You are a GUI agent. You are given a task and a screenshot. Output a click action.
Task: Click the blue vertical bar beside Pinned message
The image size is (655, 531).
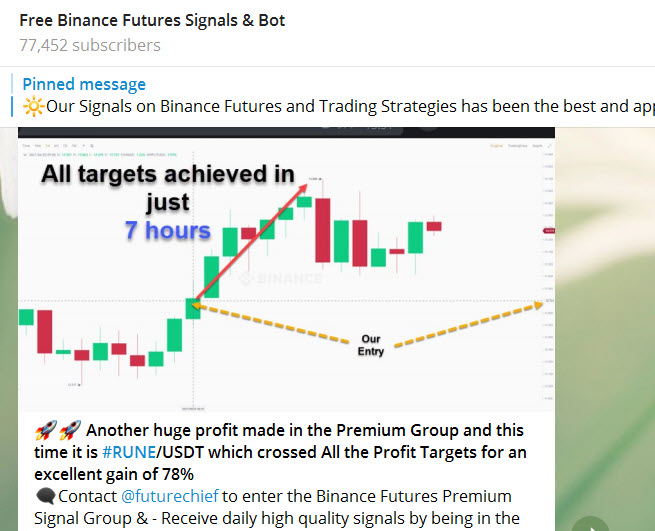click(13, 95)
